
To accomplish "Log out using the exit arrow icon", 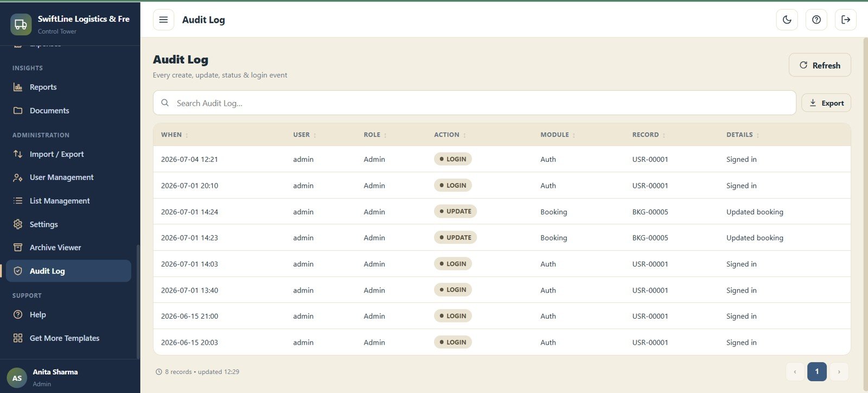I will click(x=846, y=20).
